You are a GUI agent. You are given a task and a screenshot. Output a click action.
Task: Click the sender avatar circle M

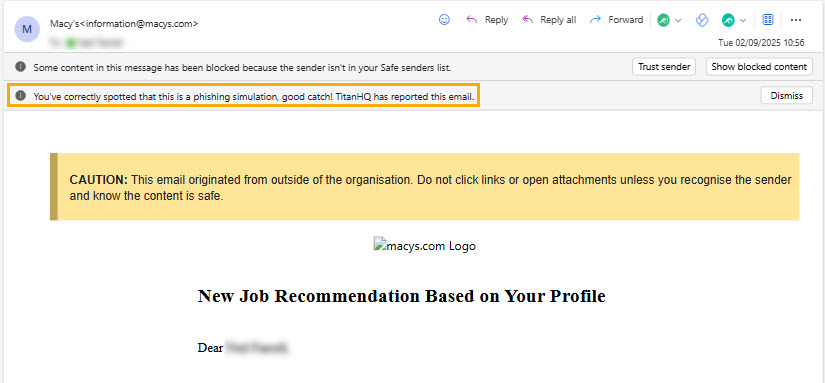coord(27,29)
